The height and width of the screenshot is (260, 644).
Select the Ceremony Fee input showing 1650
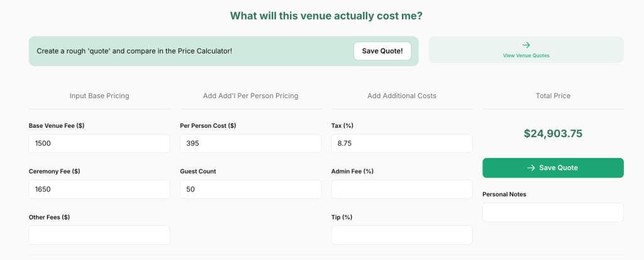[x=99, y=189]
